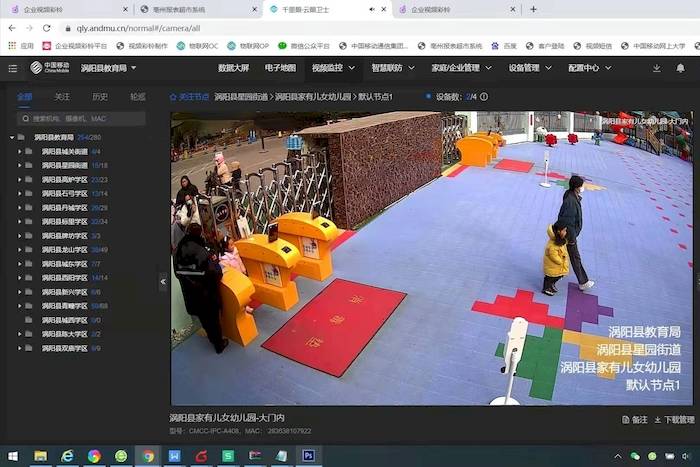Switch to the 亳州报表超市系统 browser tab
This screenshot has width=700, height=467.
pos(197,9)
